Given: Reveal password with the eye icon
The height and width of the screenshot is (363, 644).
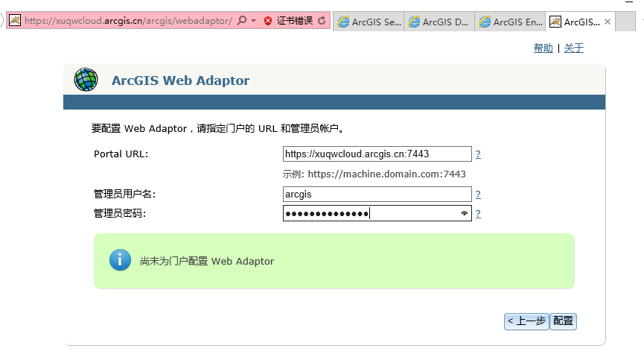Looking at the screenshot, I should click(x=464, y=213).
